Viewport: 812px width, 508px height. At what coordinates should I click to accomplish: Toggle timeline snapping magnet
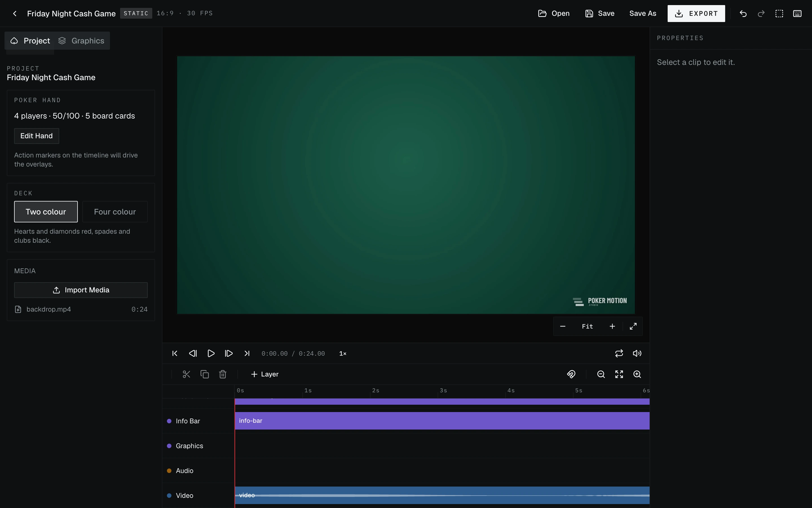571,374
